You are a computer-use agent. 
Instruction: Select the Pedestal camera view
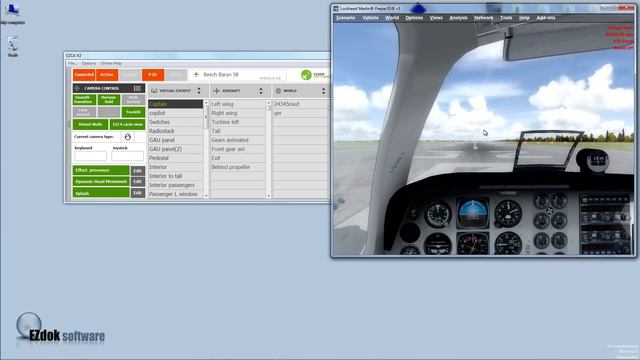click(x=176, y=158)
